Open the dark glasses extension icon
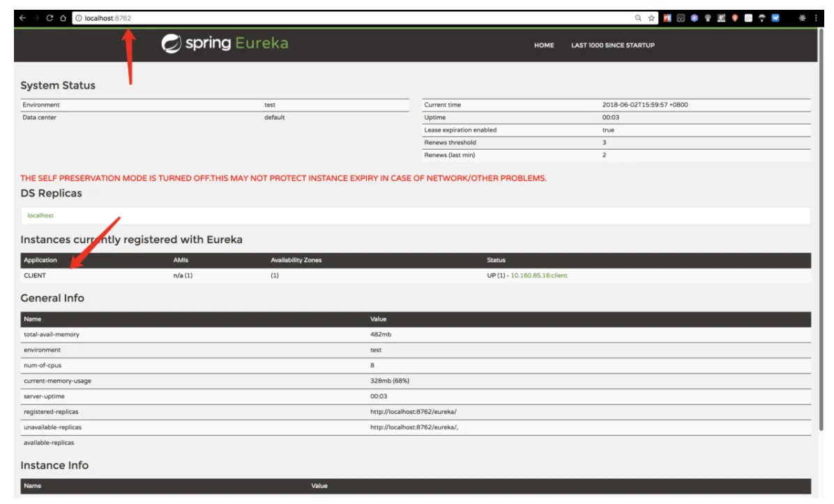The image size is (834, 504). (681, 18)
